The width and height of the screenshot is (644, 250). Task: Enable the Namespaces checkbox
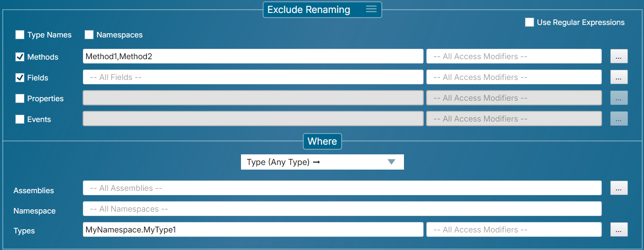click(89, 35)
